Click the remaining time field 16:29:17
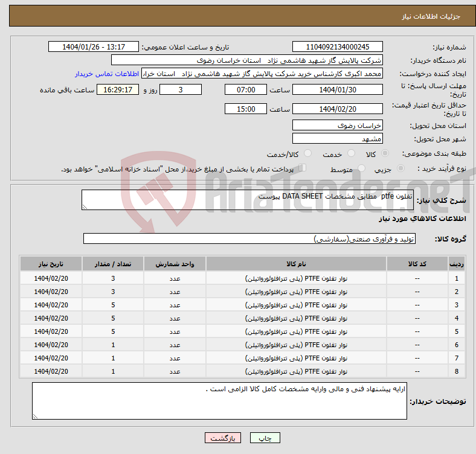This screenshot has height=454, width=476. pos(118,89)
